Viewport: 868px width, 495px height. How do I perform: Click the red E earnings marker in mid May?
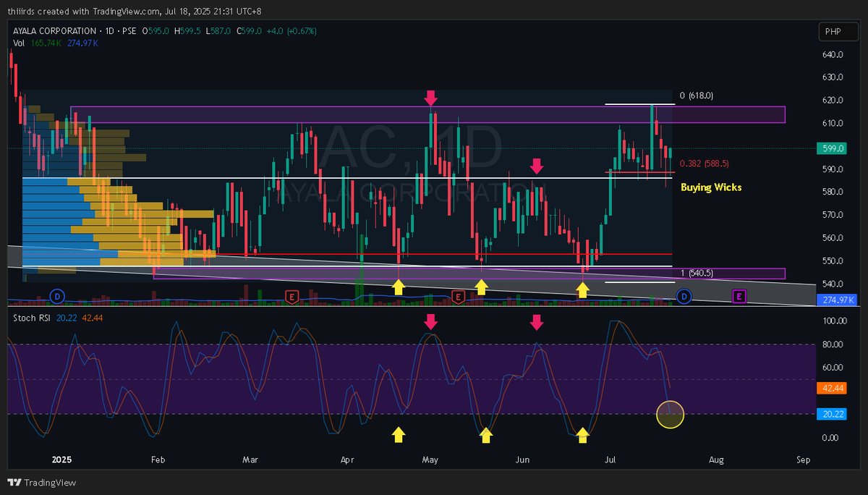pos(457,296)
